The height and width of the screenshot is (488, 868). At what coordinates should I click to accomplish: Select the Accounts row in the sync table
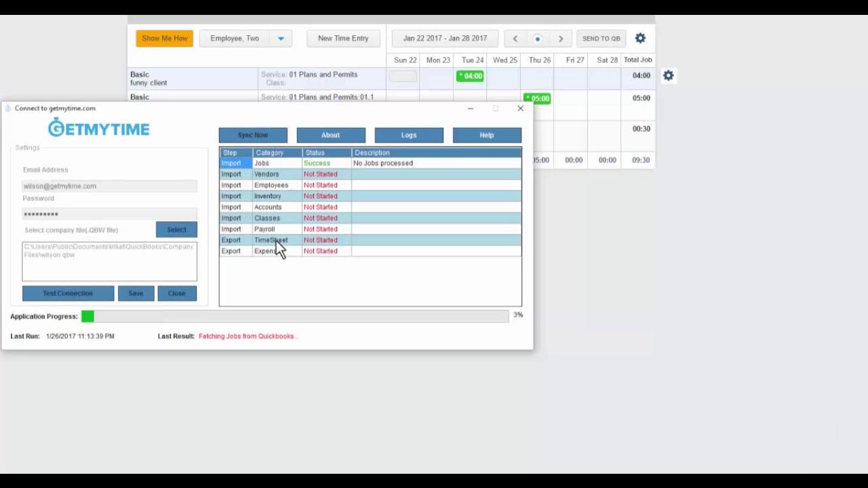click(370, 207)
